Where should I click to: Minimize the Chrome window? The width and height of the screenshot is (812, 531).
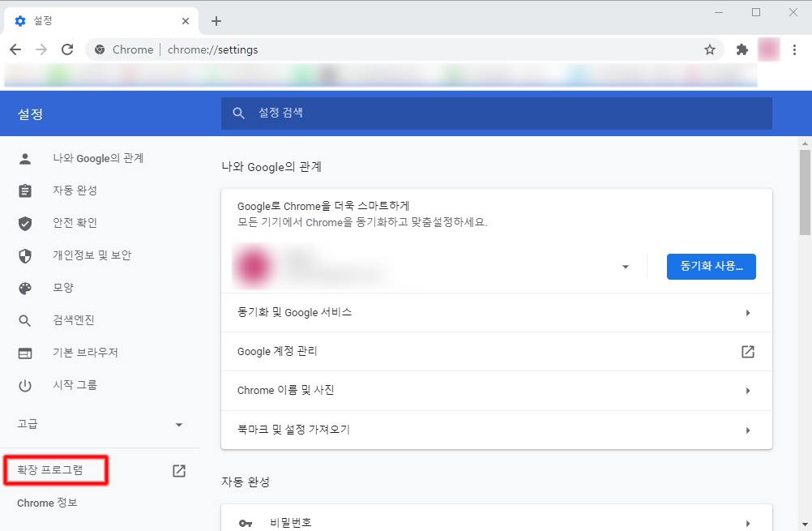point(719,12)
